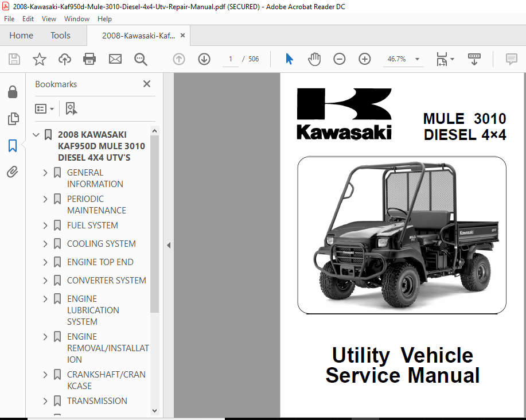
Task: Expand the Periodic Maintenance bookmark
Action: pyautogui.click(x=45, y=199)
